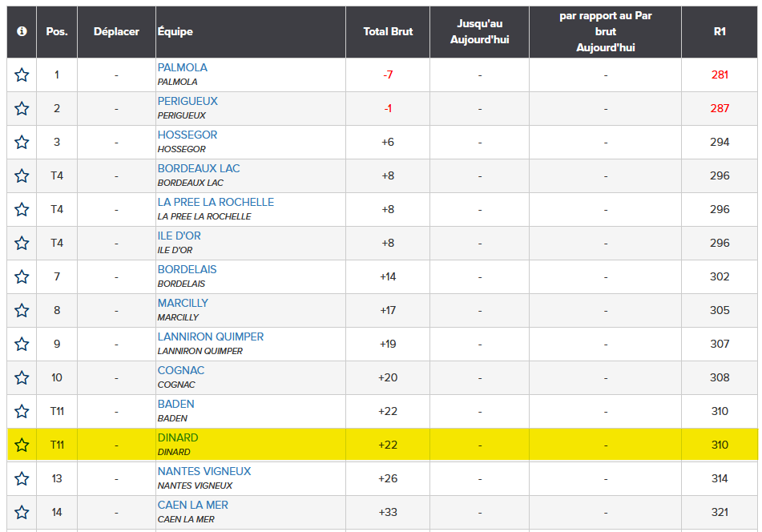Select HOSSEGOR total +6
The height and width of the screenshot is (532, 762).
(x=388, y=143)
